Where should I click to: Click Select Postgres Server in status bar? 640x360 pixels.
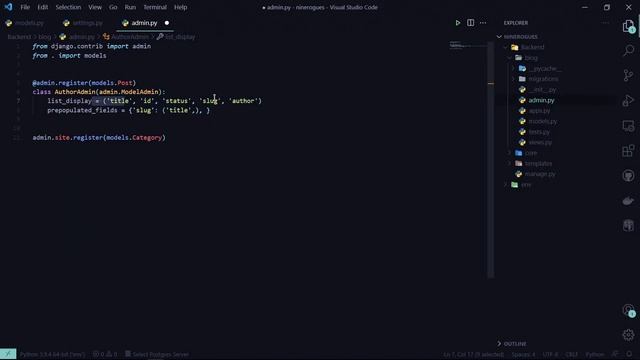point(157,354)
